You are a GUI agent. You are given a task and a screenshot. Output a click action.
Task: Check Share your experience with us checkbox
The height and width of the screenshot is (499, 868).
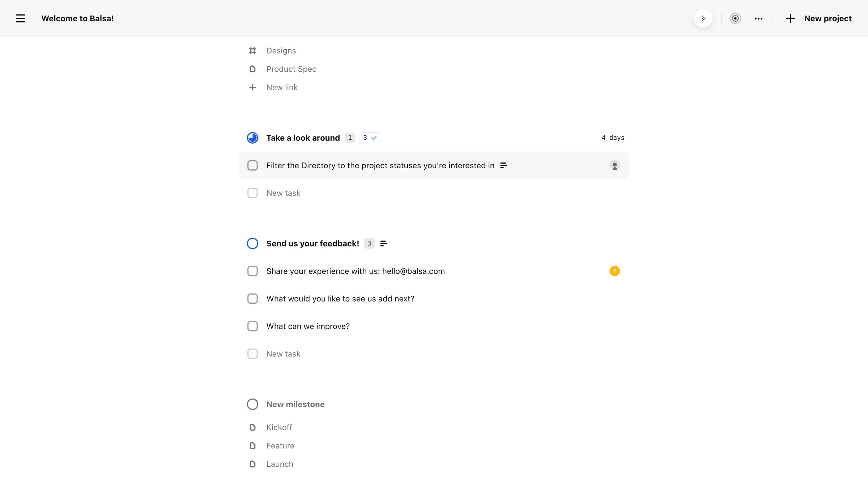[x=252, y=271]
